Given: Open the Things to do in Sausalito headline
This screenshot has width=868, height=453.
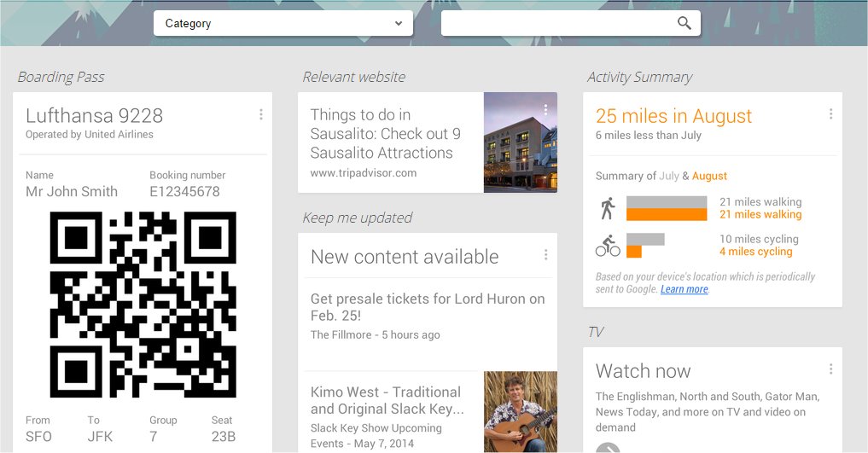Looking at the screenshot, I should (x=386, y=134).
